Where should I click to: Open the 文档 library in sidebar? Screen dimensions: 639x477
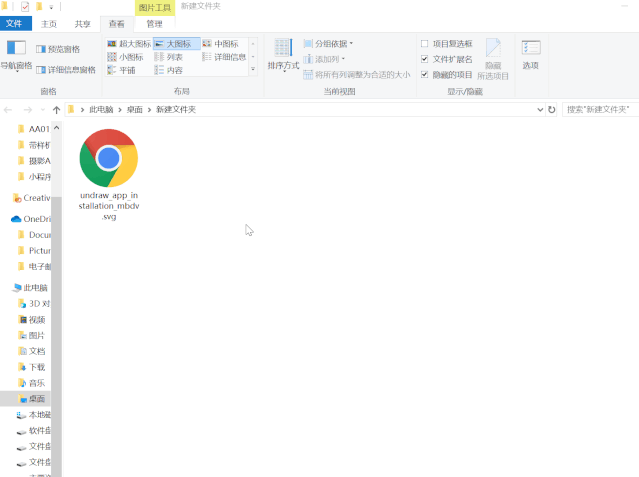point(32,352)
